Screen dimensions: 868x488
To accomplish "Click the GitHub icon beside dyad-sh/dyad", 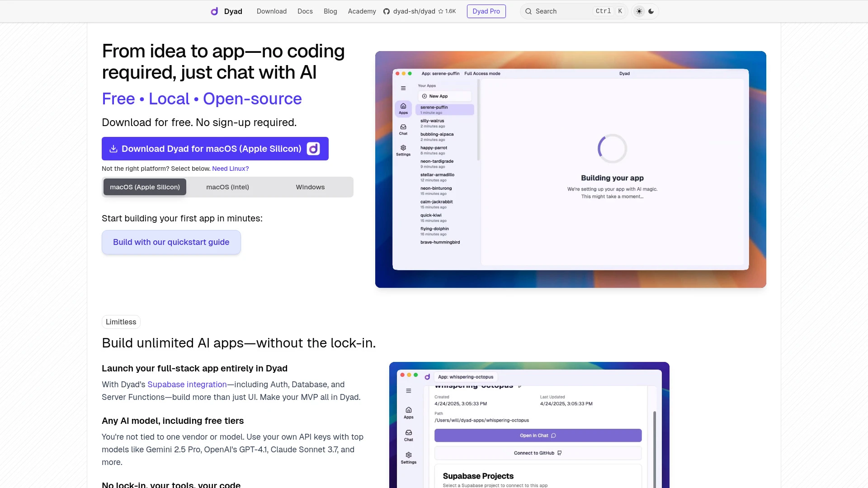I will (387, 11).
